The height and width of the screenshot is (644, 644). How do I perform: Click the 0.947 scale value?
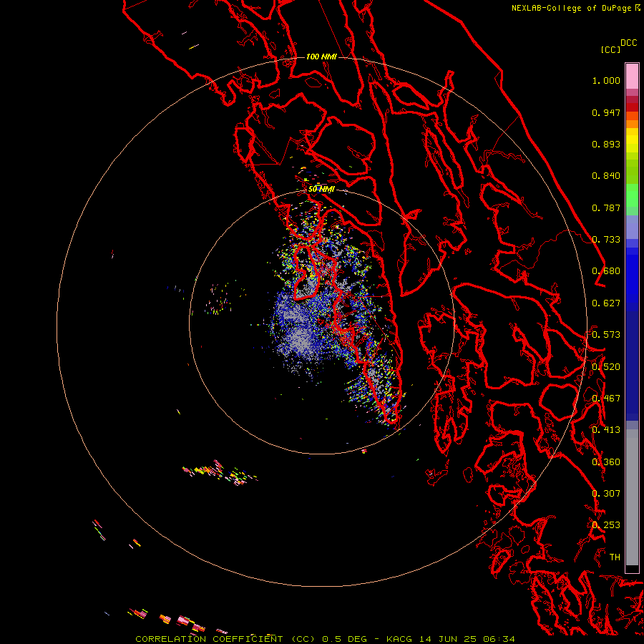(606, 112)
